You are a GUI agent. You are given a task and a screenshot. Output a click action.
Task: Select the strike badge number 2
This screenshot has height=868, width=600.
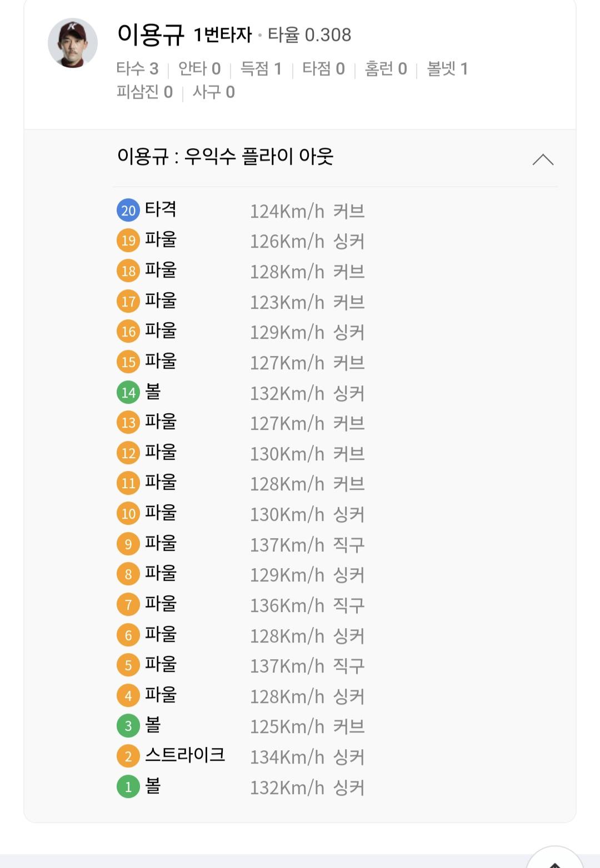128,756
